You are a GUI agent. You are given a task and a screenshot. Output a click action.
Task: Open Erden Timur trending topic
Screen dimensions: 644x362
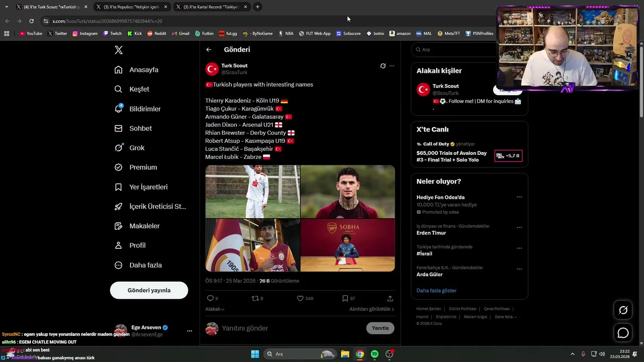click(x=431, y=233)
